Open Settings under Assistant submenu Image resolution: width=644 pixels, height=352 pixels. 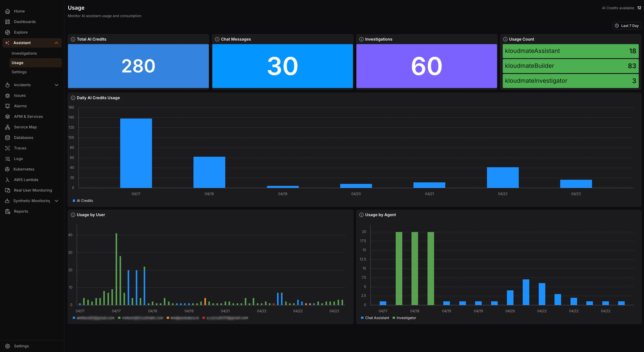[x=19, y=72]
